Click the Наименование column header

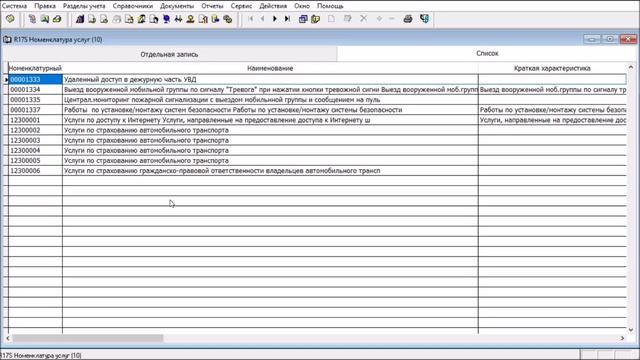click(x=270, y=68)
